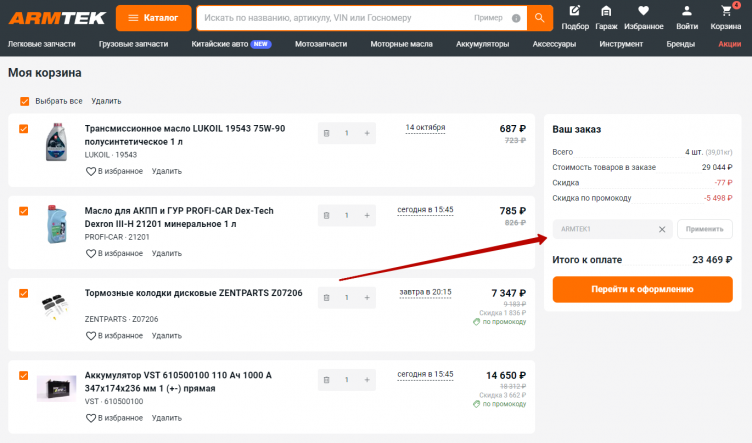Click the quantity value of VST battery
Screen dimensions: 752x443
coord(347,380)
